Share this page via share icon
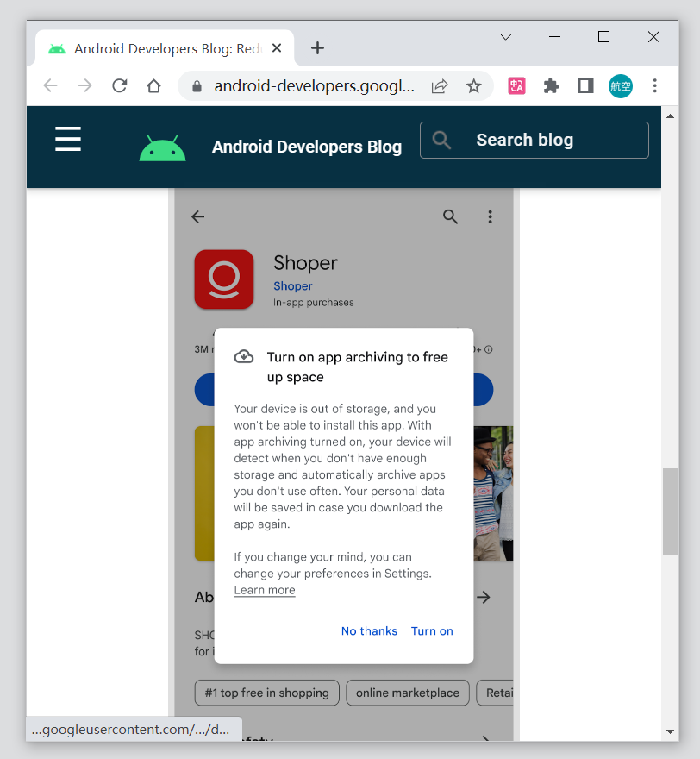The image size is (700, 759). coord(440,86)
